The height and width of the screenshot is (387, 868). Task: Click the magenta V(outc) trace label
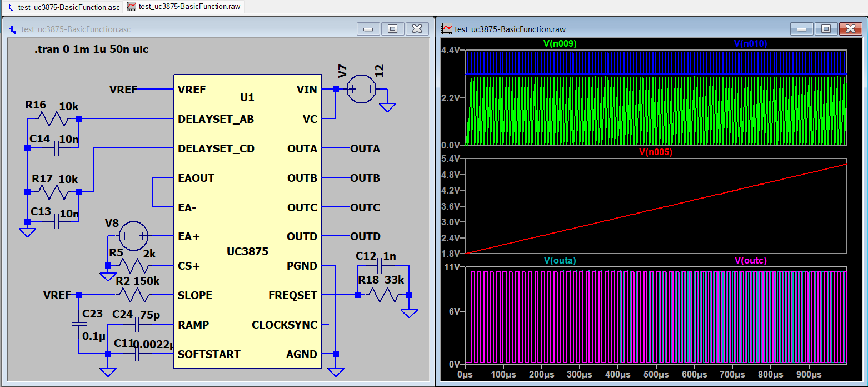(x=750, y=260)
